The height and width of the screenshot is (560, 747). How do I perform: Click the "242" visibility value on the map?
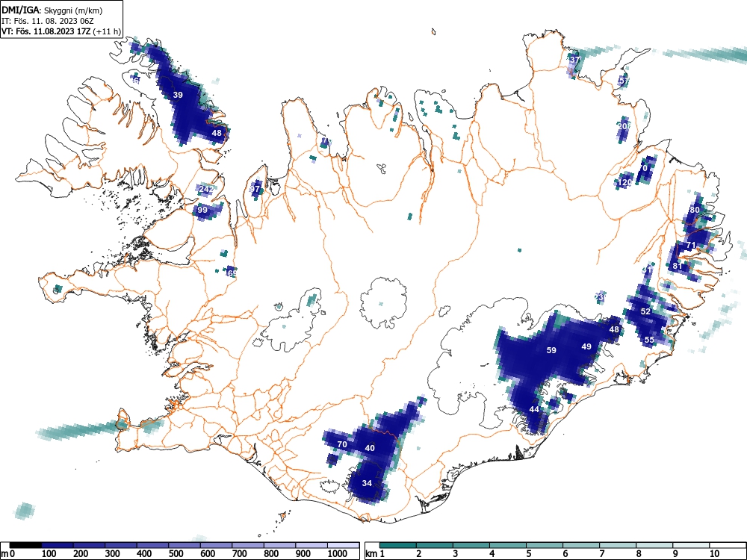[x=206, y=189]
